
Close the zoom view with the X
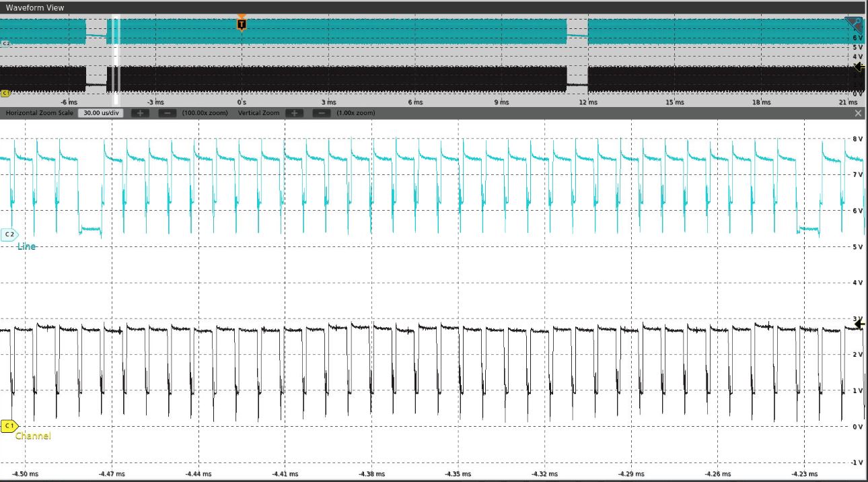coord(858,113)
